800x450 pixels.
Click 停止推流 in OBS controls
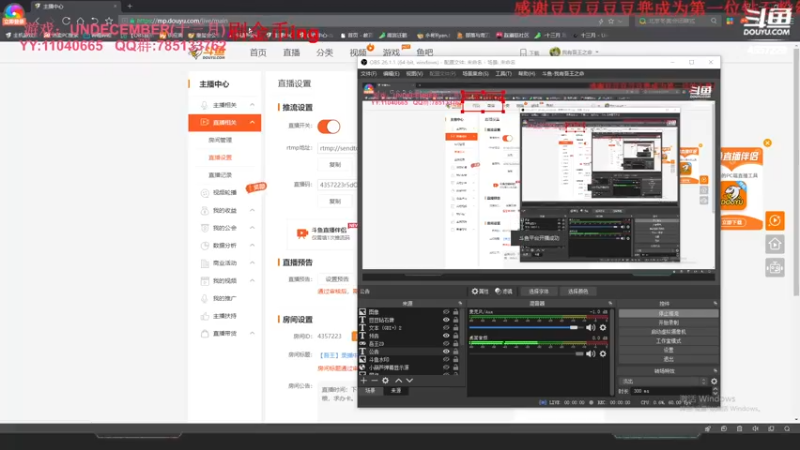click(668, 314)
